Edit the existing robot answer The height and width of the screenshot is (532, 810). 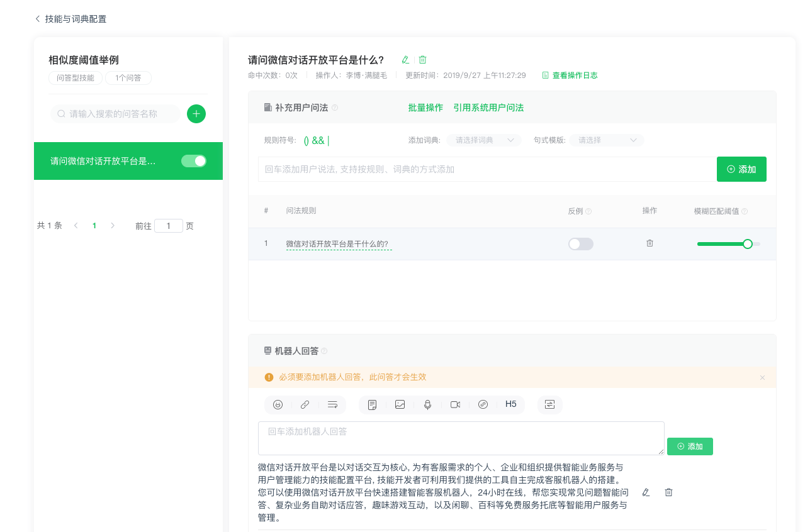click(646, 492)
